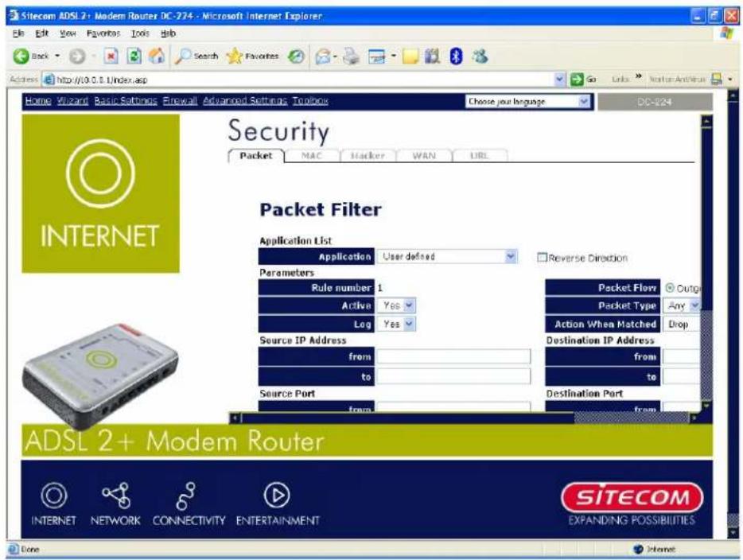
Task: Click the ENTERTAINMENT play icon in footer
Action: click(277, 496)
